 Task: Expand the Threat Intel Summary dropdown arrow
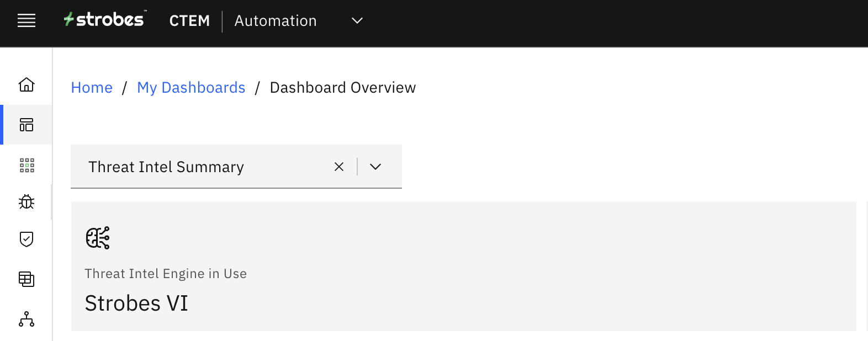[x=375, y=167]
